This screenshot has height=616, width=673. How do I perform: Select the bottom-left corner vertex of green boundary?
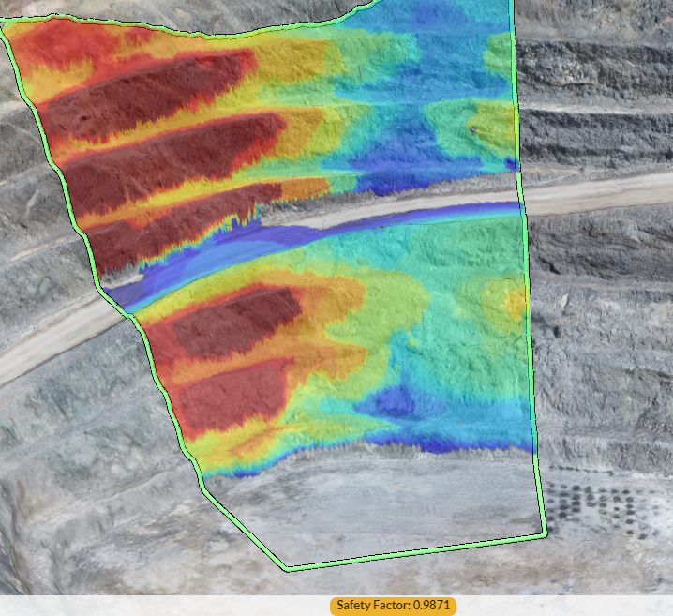[x=287, y=568]
